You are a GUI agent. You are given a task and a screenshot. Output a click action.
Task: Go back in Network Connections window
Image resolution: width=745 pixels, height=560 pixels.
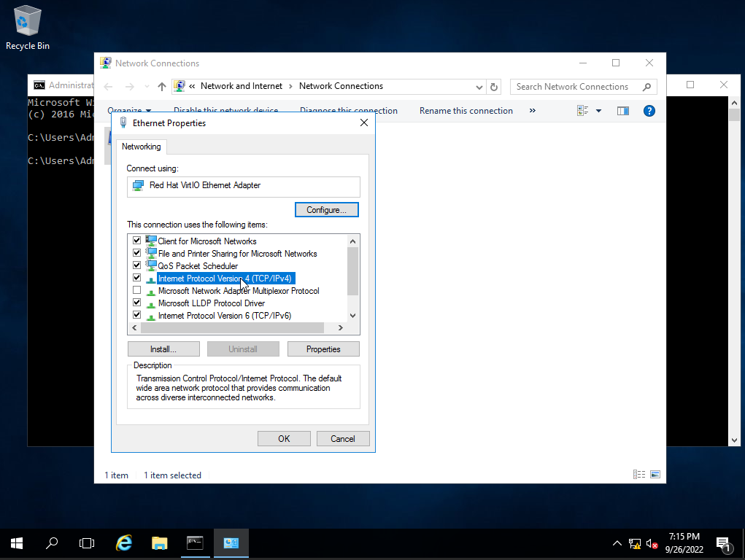pyautogui.click(x=108, y=87)
